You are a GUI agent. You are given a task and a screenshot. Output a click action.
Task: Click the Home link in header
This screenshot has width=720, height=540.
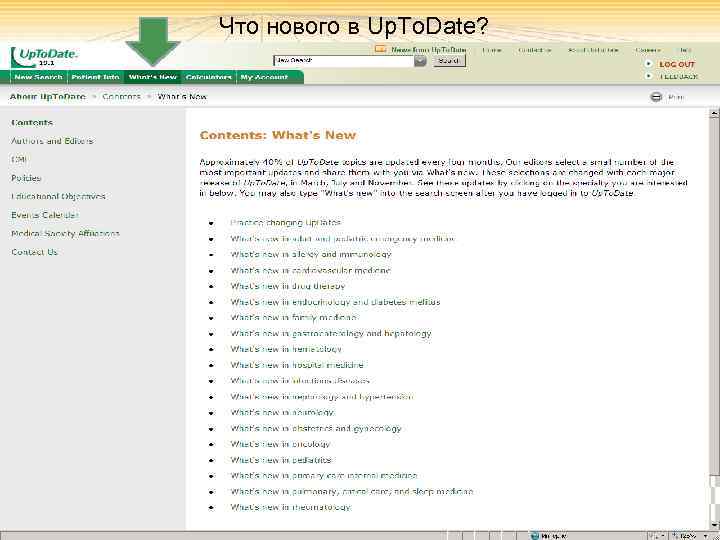pyautogui.click(x=492, y=50)
